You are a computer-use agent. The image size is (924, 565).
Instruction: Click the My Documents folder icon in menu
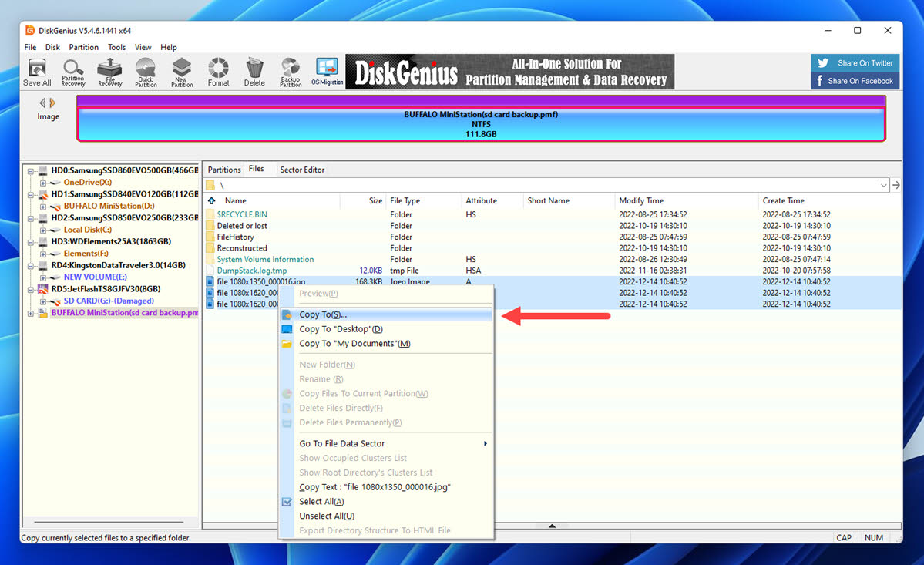[287, 344]
